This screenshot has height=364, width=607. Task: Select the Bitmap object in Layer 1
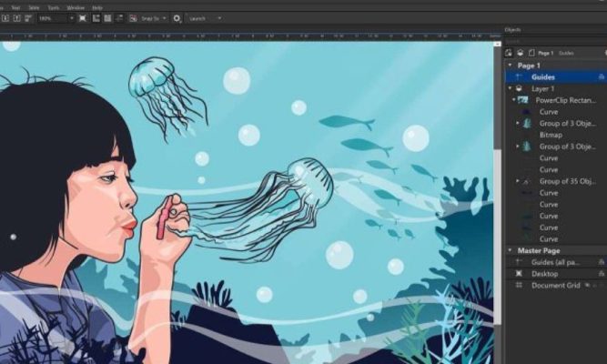551,135
